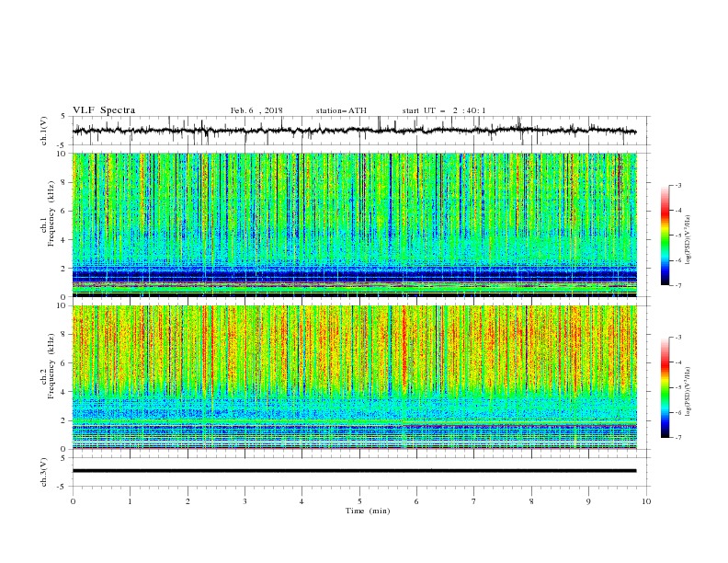Click the "2" kHz tick of ch.2 spectrogram

tap(64, 420)
